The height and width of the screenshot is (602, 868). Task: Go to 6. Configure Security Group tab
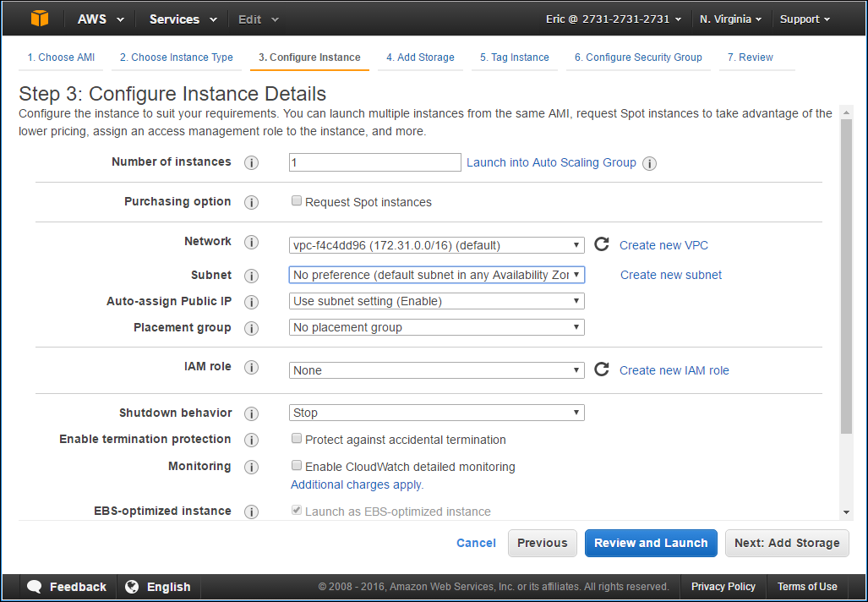(638, 57)
